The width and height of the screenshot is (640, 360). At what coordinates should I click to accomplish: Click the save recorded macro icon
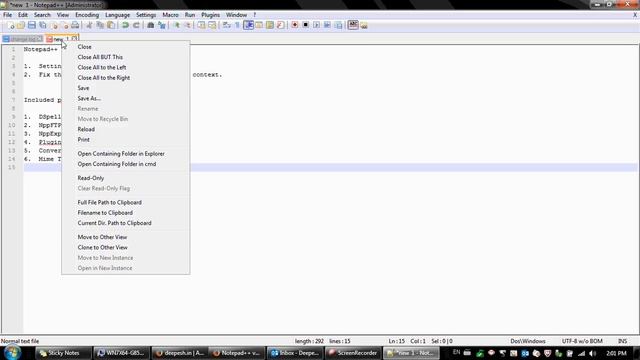(338, 25)
